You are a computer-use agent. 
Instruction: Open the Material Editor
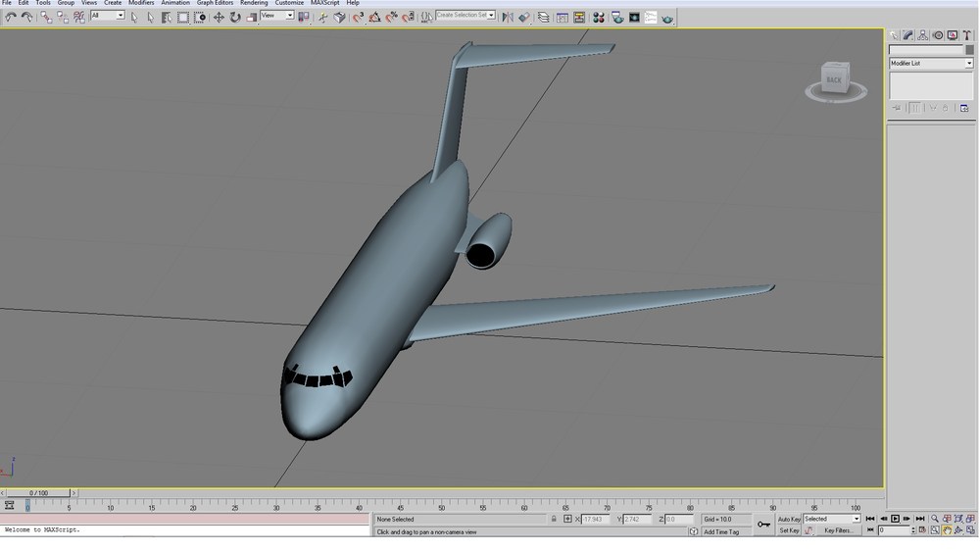pos(599,18)
